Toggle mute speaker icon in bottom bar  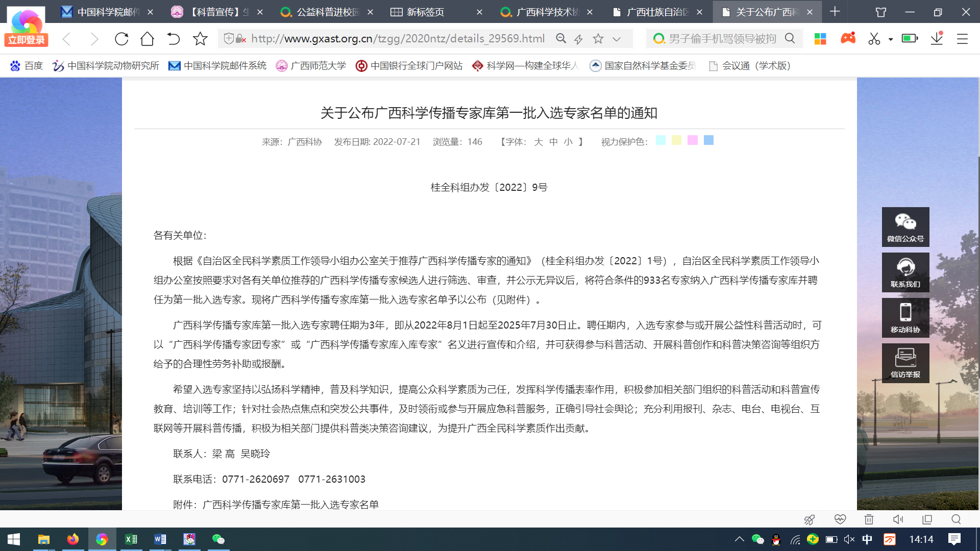click(898, 519)
